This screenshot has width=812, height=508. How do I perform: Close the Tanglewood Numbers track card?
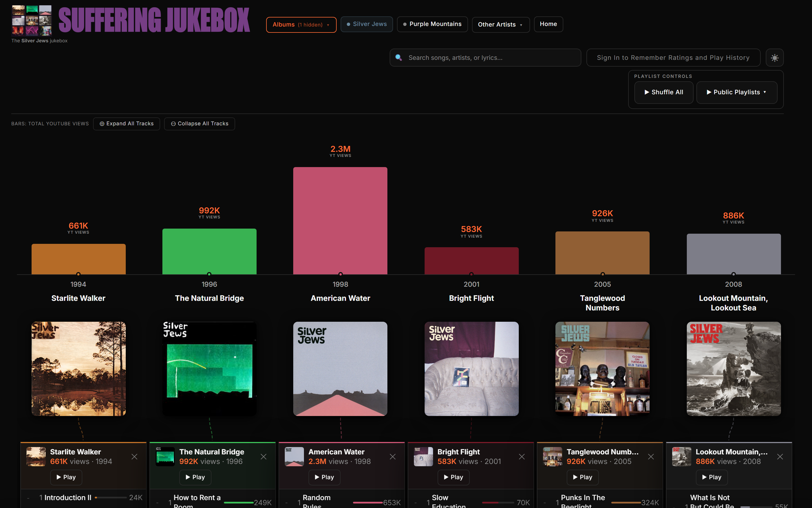pyautogui.click(x=651, y=457)
